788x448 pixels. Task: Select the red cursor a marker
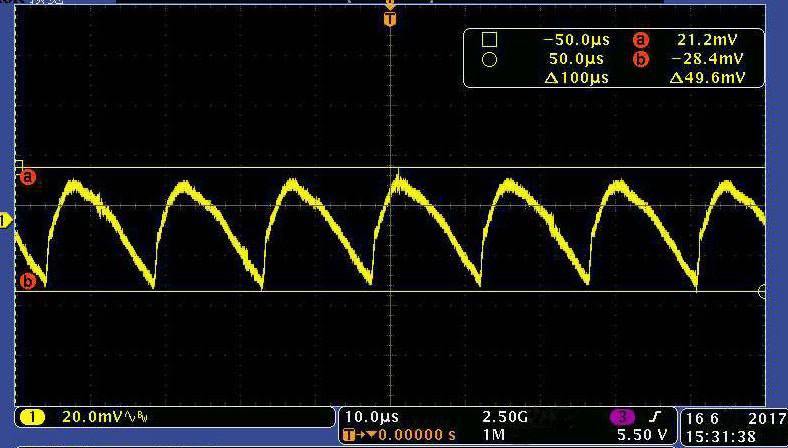(28, 177)
